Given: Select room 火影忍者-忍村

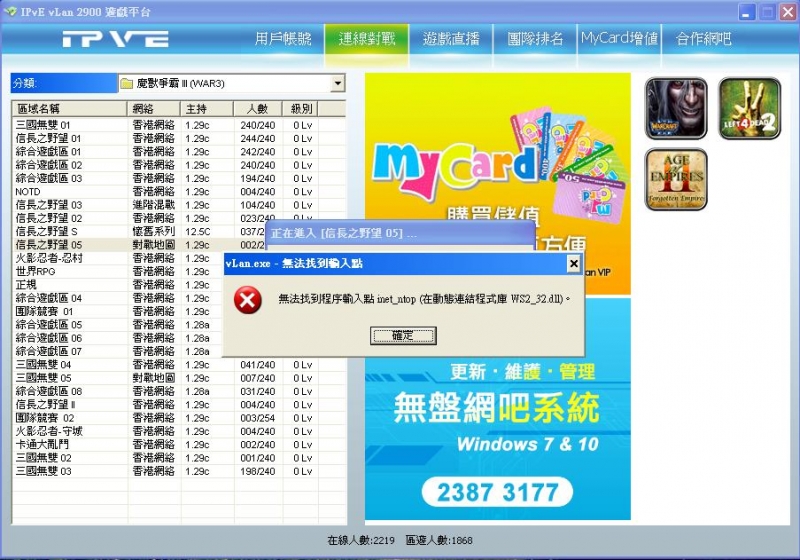Looking at the screenshot, I should click(118, 258).
